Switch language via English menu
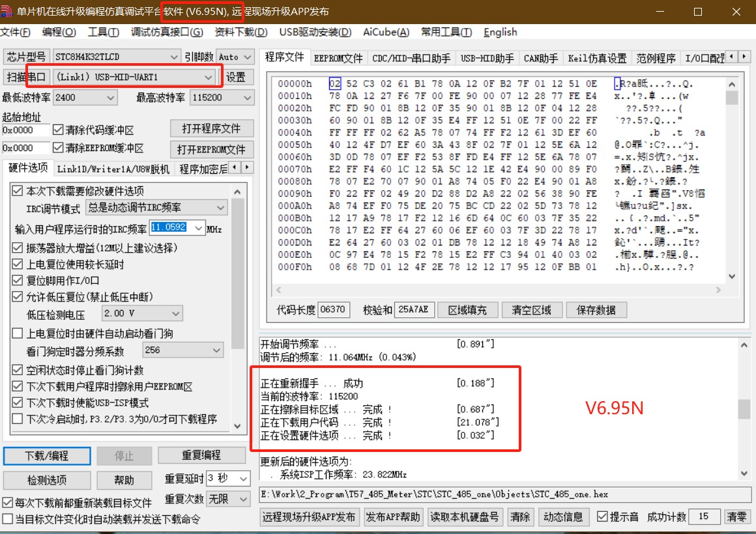Screen dimensions: 756x534 pyautogui.click(x=501, y=33)
